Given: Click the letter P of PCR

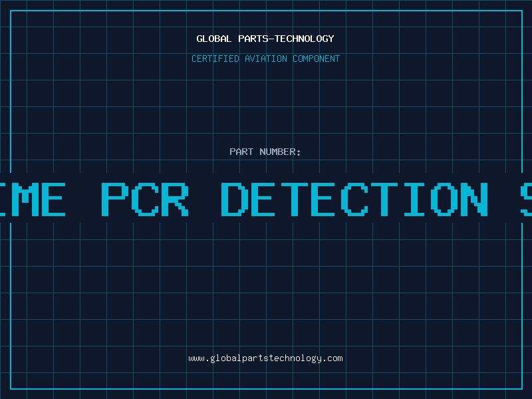Looking at the screenshot, I should click(115, 199).
